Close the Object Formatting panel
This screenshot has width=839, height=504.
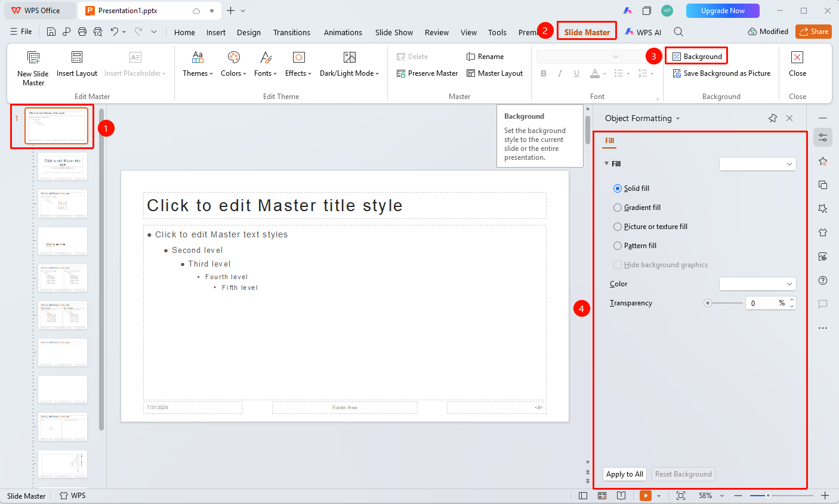point(789,118)
